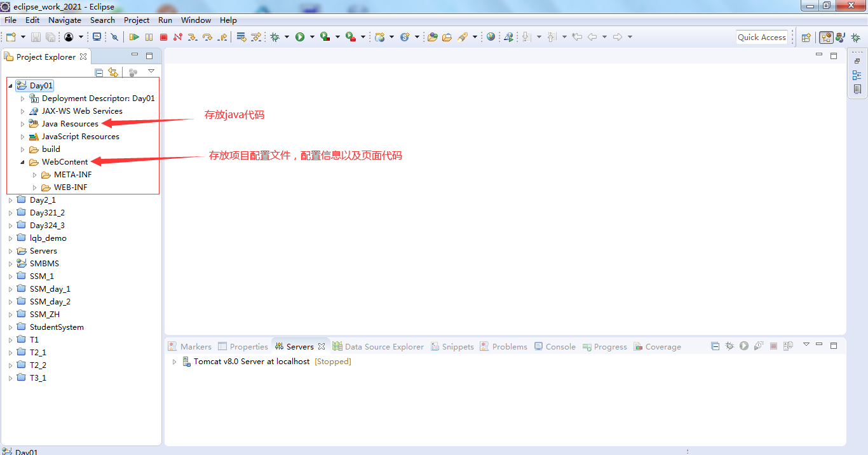Image resolution: width=868 pixels, height=455 pixels.
Task: Open the Navigate menu
Action: [x=65, y=20]
